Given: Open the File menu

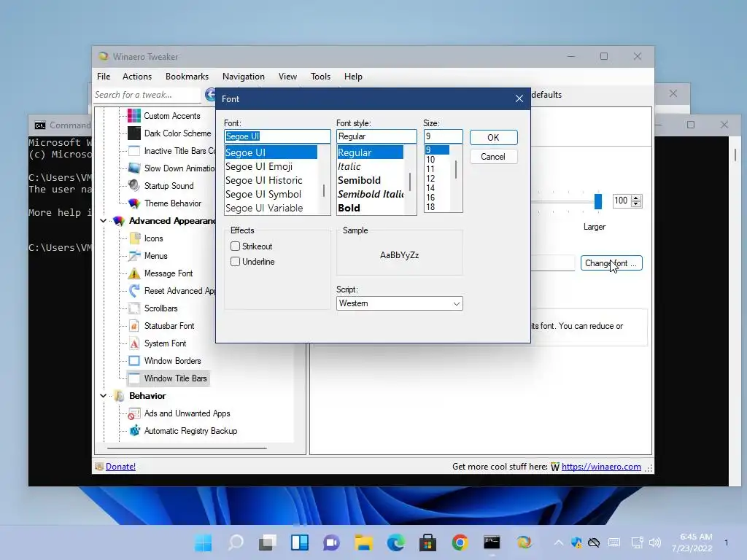Looking at the screenshot, I should click(104, 76).
